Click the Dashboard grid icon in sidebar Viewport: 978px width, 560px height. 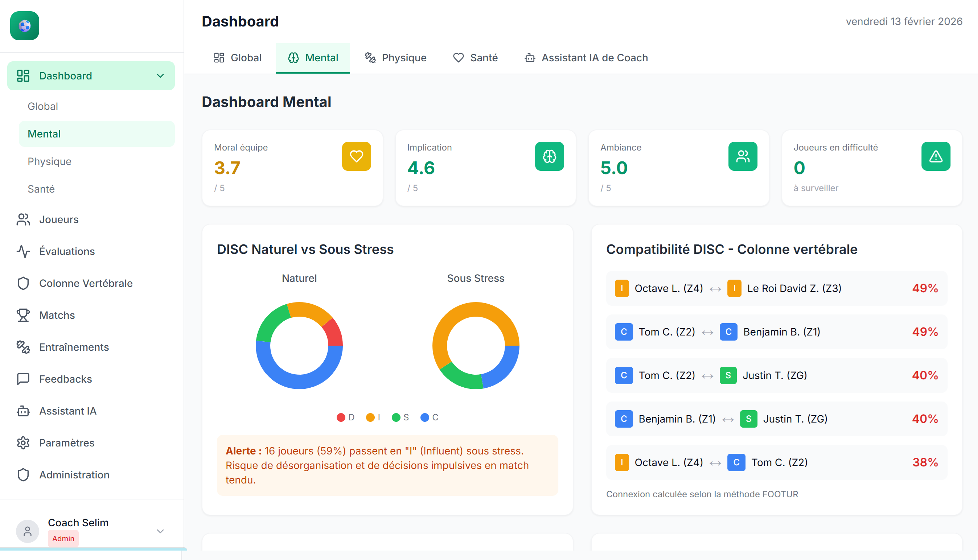(x=23, y=76)
